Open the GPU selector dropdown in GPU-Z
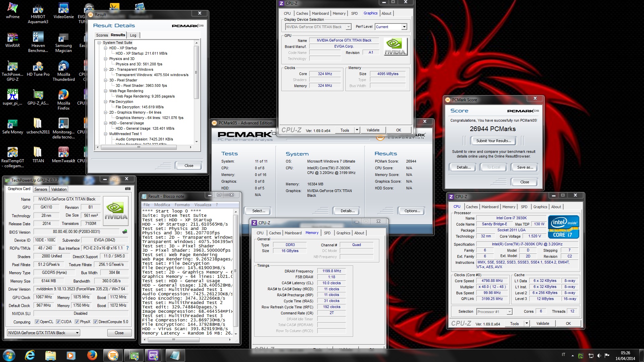 pyautogui.click(x=44, y=333)
